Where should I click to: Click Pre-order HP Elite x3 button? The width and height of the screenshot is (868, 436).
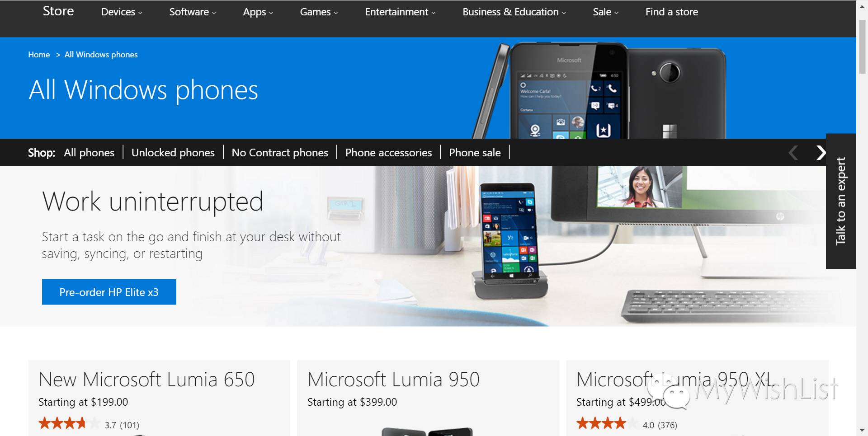pos(109,292)
